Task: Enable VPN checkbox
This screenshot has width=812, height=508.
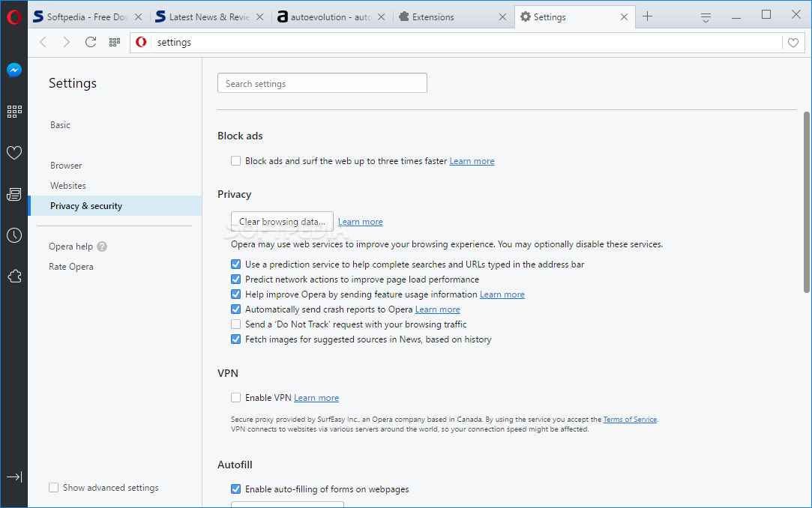Action: 235,398
